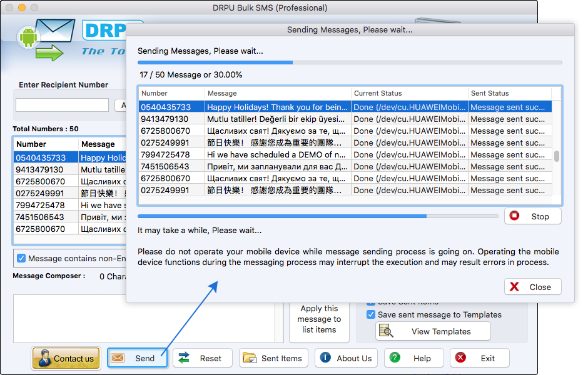Open View Templates

(x=433, y=331)
